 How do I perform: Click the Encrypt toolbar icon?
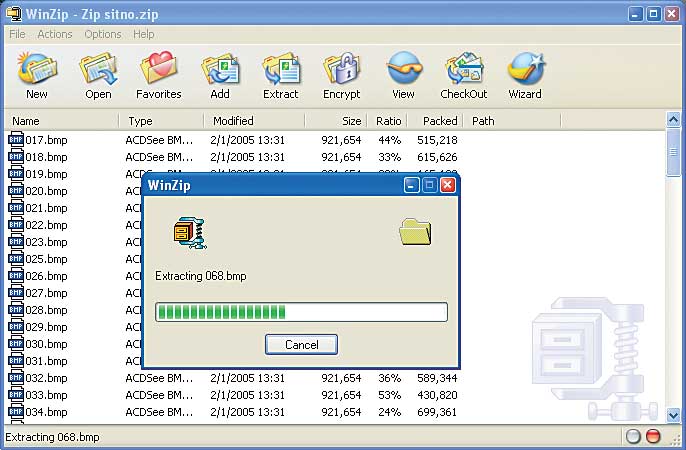(341, 68)
